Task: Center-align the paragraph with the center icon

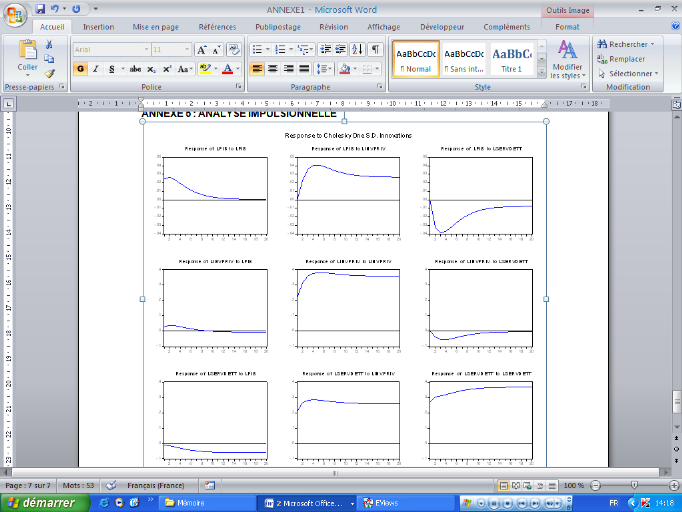Action: tap(273, 69)
